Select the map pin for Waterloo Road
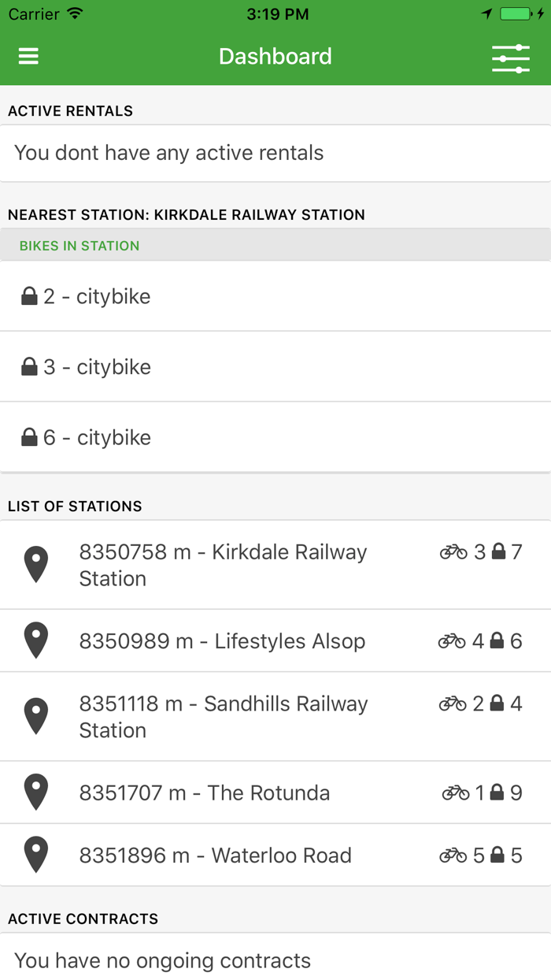 tap(35, 854)
